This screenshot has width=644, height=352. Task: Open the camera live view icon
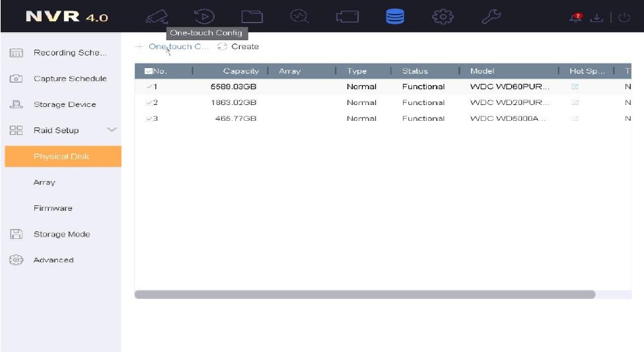coord(156,16)
